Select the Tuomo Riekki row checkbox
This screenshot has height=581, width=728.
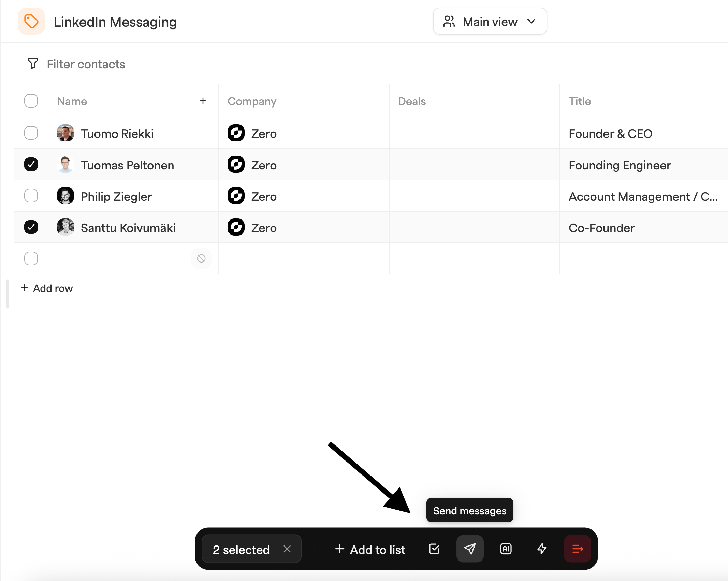point(31,133)
